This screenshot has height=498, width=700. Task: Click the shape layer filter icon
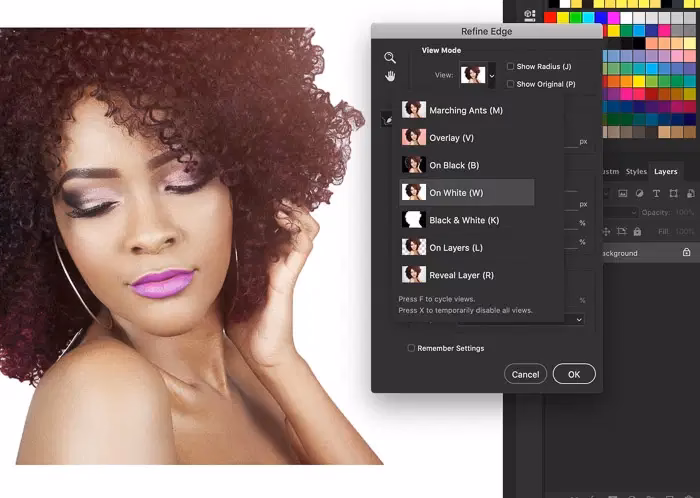pos(674,193)
